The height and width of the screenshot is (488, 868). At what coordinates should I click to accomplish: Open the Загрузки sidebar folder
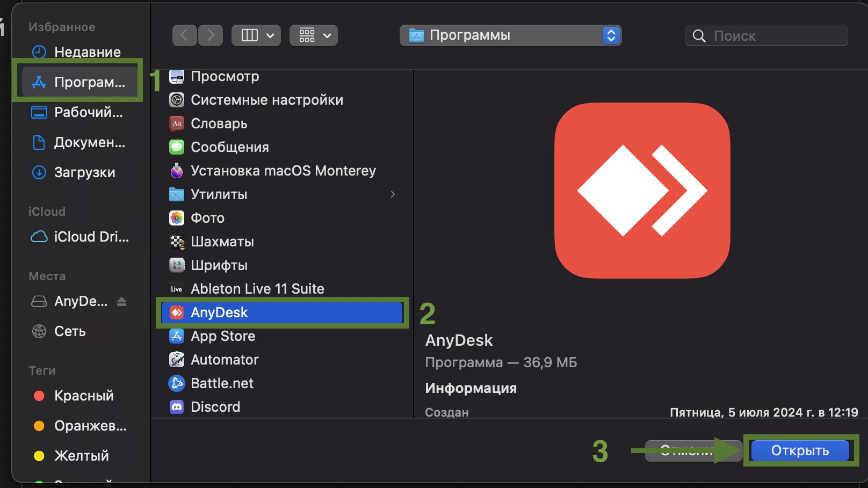pos(80,172)
